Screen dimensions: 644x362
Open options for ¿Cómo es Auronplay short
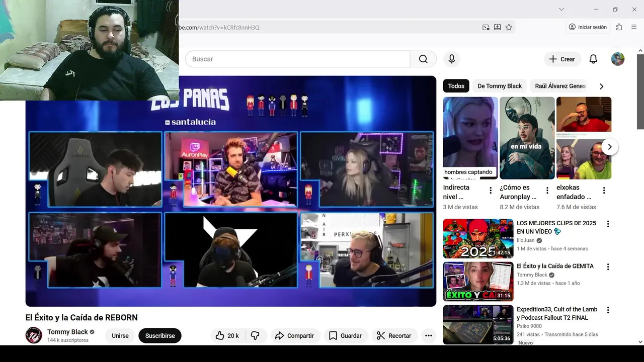(547, 191)
